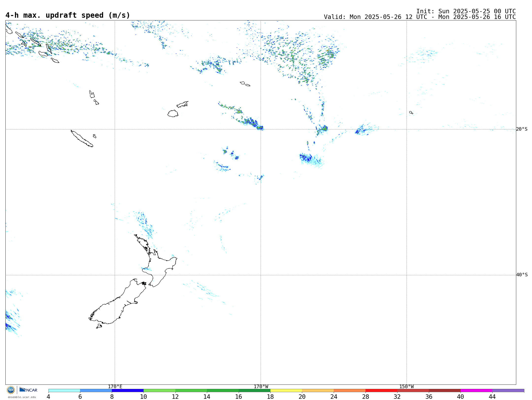532x400 pixels.
Task: Pick the light blue 6–8 colorbar swatch
Action: pos(96,390)
